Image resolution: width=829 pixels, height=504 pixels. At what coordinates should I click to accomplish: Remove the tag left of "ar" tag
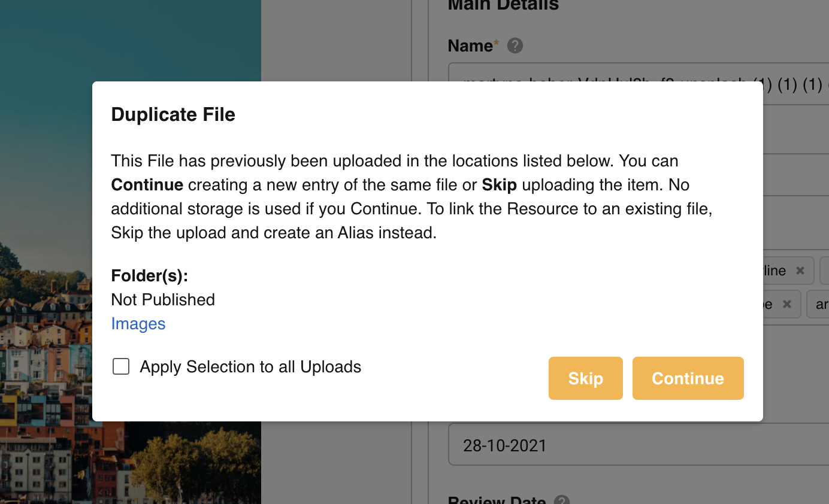pos(787,304)
